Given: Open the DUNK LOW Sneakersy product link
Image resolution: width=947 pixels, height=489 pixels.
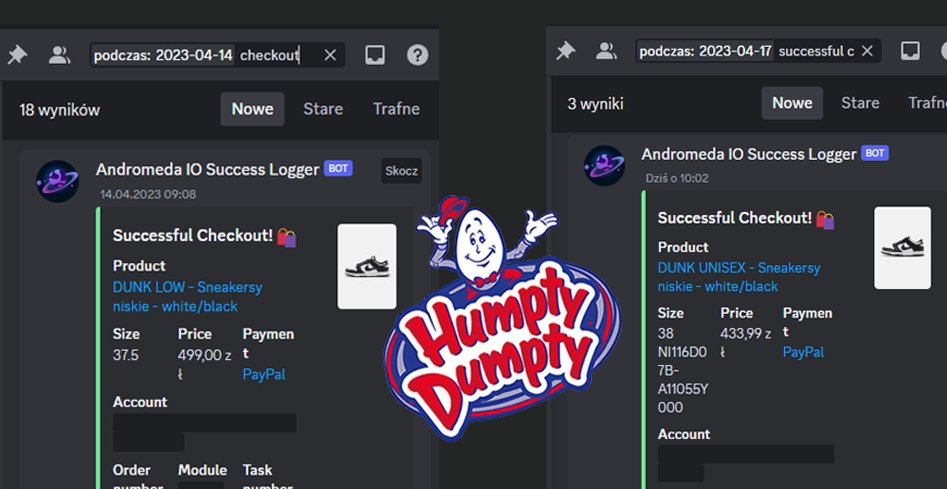Looking at the screenshot, I should coord(188,296).
